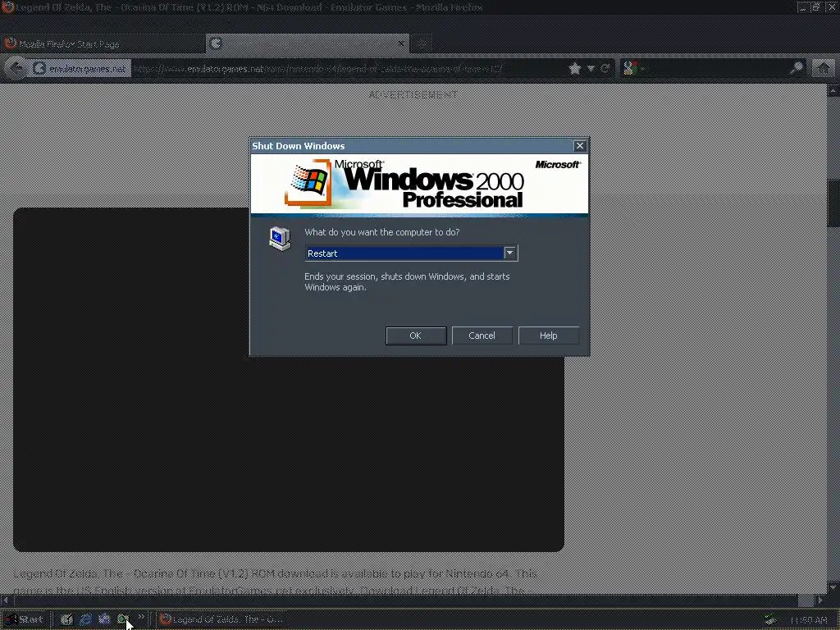This screenshot has height=630, width=840.
Task: Select the loading second browser tab
Action: tap(308, 44)
